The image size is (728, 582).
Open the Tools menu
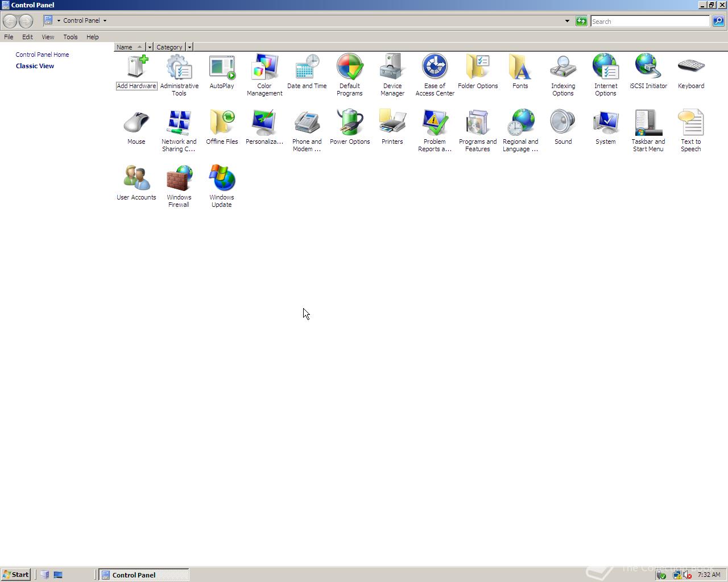pos(71,37)
